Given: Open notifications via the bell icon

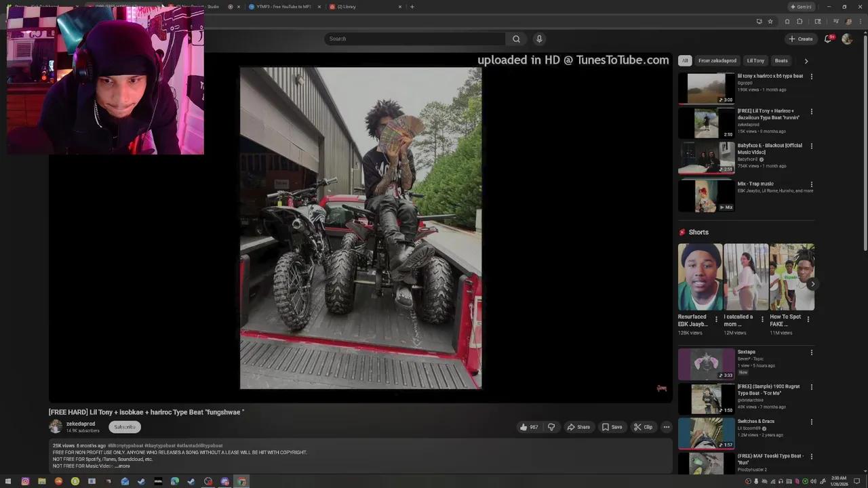Looking at the screenshot, I should coord(827,39).
